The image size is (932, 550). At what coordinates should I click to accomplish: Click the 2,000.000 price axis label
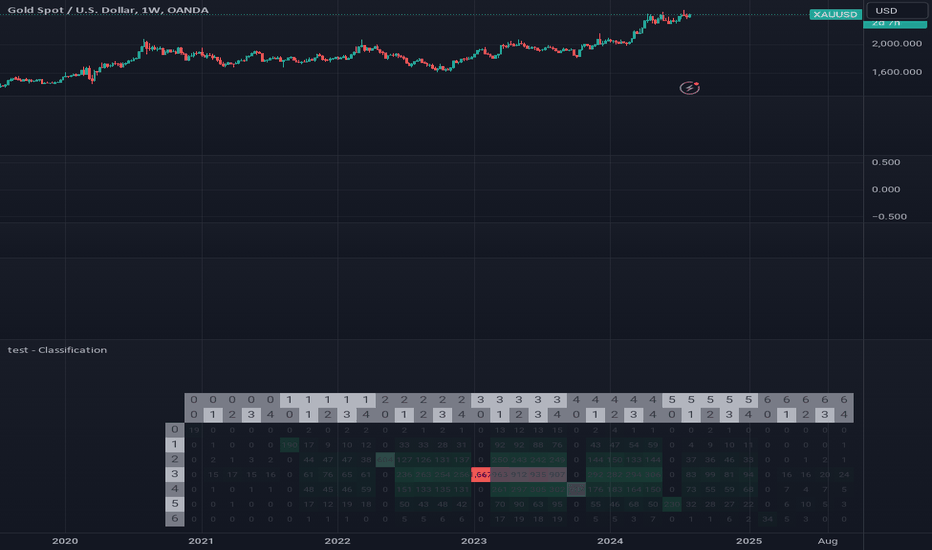pos(896,43)
